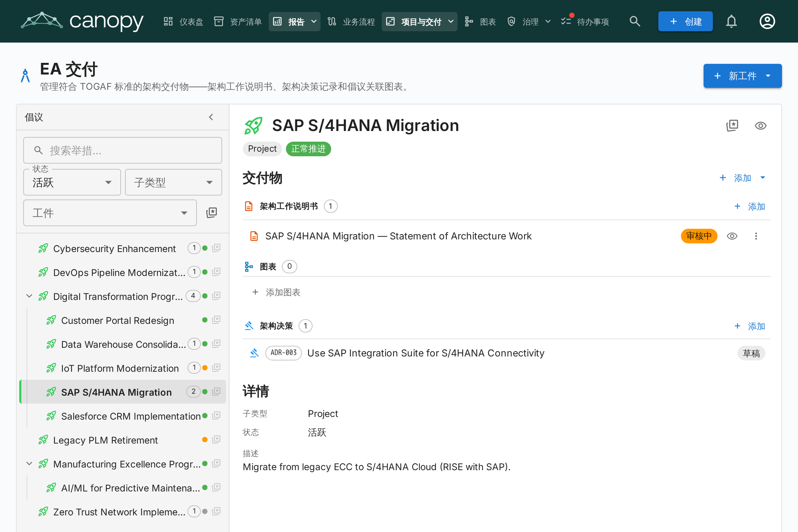This screenshot has height=532, width=798.
Task: Select Customer Portal Redesign in the tree
Action: pos(117,321)
